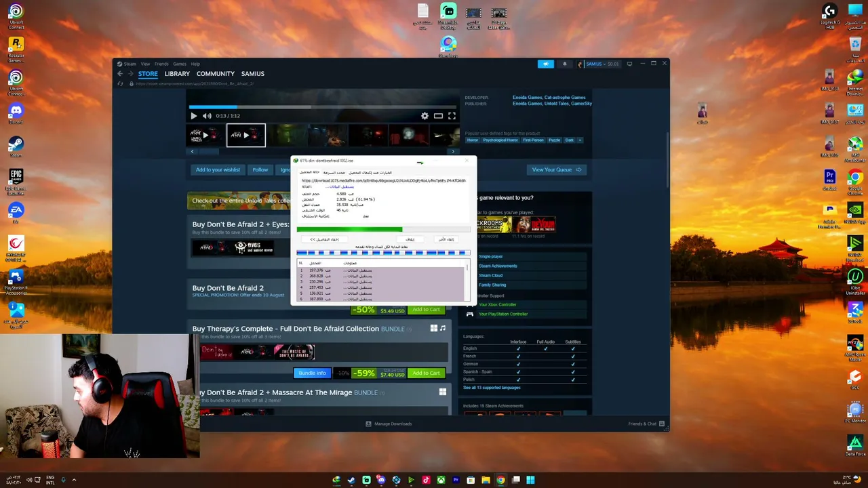Screen dimensions: 868x488
Task: Open Bundle info for Therapy's Complete
Action: click(x=313, y=373)
